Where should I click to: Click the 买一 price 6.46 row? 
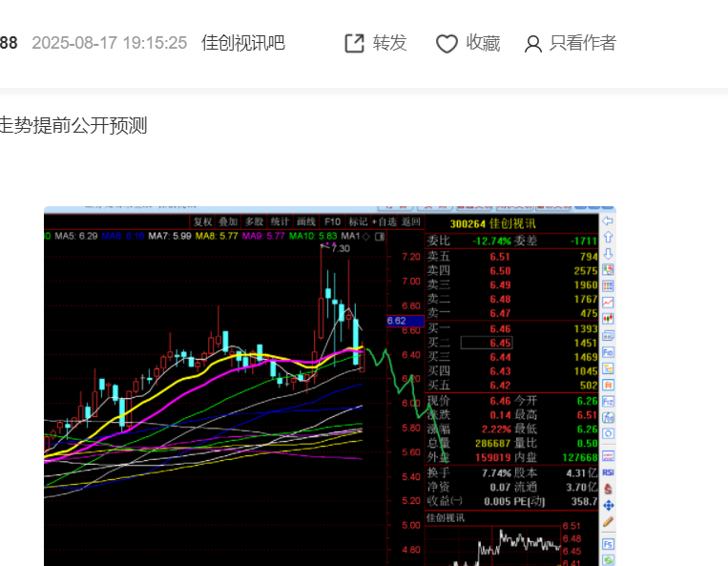coord(512,328)
